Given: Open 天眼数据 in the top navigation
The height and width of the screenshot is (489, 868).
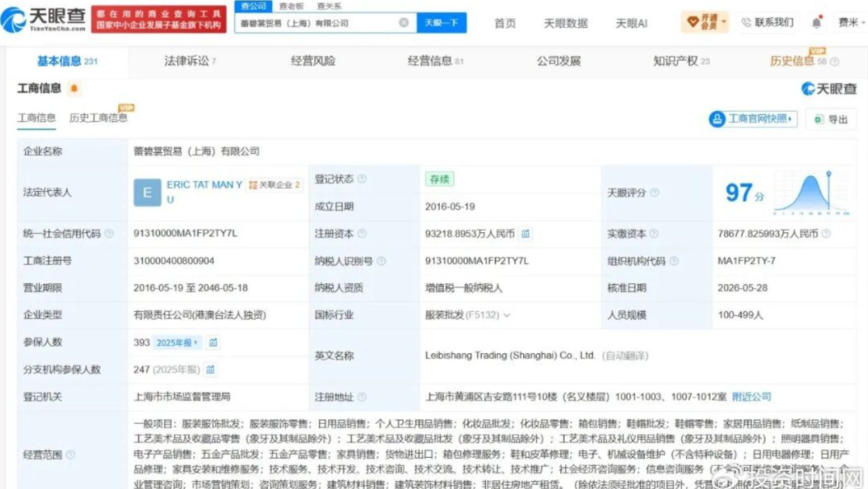Looking at the screenshot, I should (566, 23).
